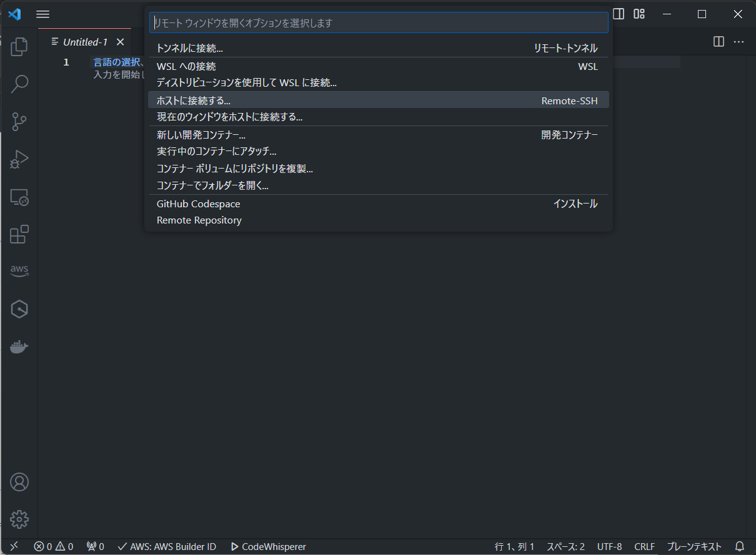Open the Docker panel in the activity bar
The image size is (756, 555).
(x=19, y=346)
